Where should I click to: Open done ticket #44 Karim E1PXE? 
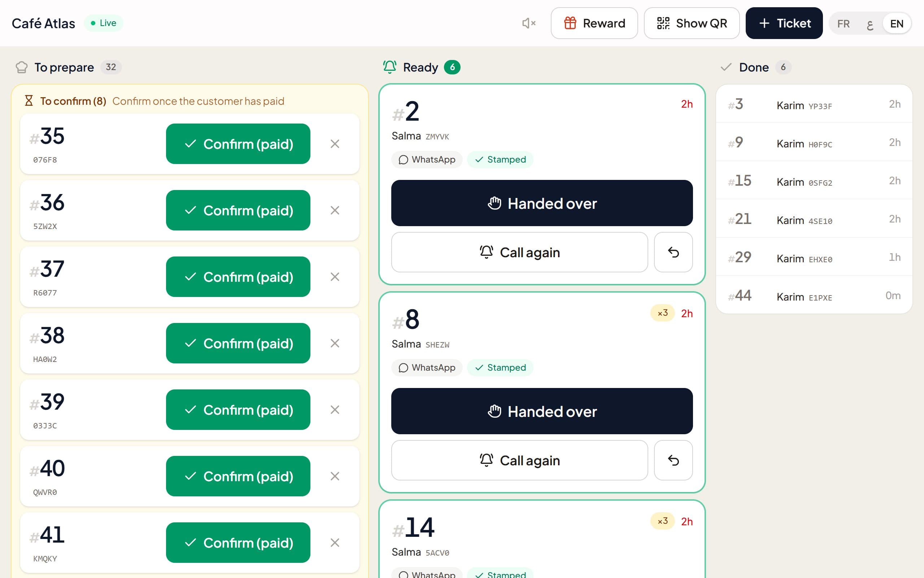point(814,295)
